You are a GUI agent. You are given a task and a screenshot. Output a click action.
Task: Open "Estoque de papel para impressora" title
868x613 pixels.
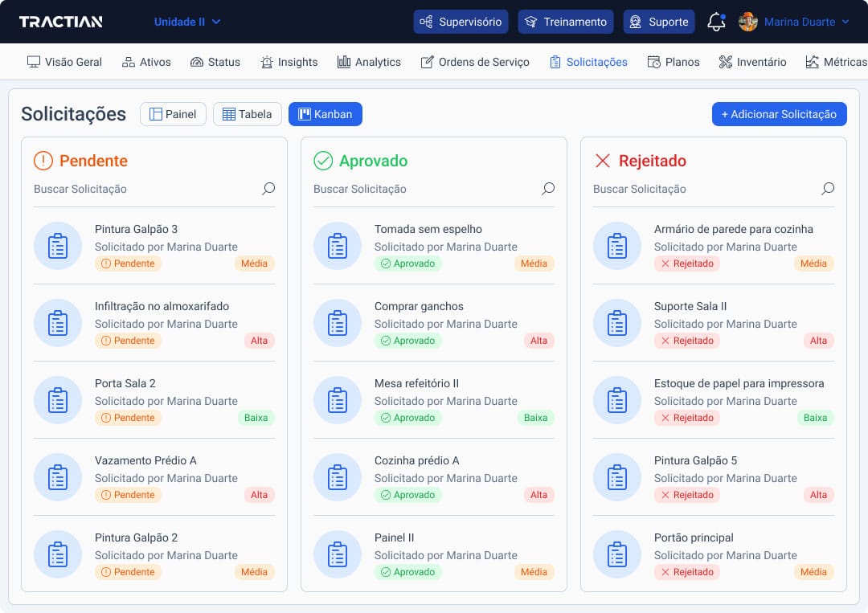(739, 383)
